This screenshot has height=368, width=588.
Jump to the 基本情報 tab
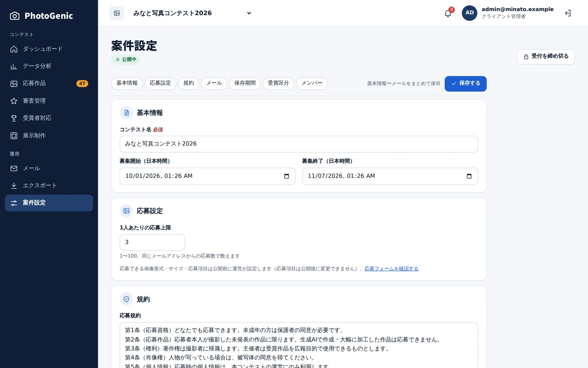tap(127, 83)
